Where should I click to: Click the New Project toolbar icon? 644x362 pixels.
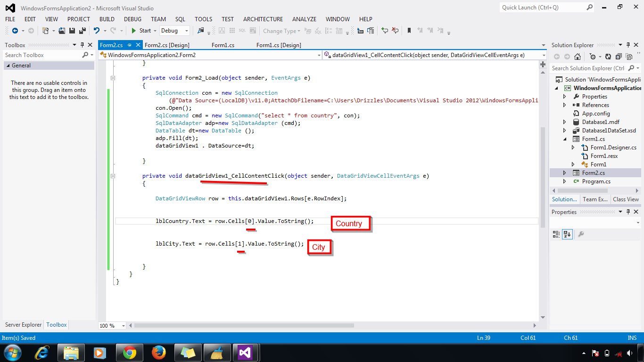(45, 31)
